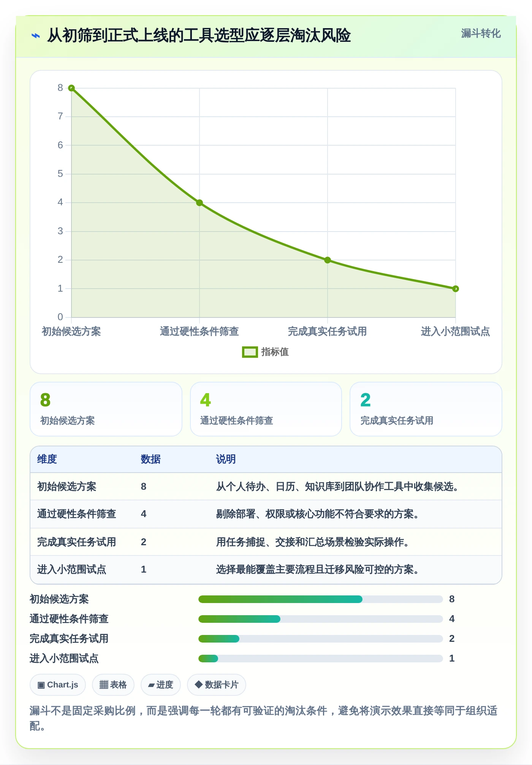Click the progress label 进入小范围试点 beside the bar
The image size is (532, 765).
[64, 659]
